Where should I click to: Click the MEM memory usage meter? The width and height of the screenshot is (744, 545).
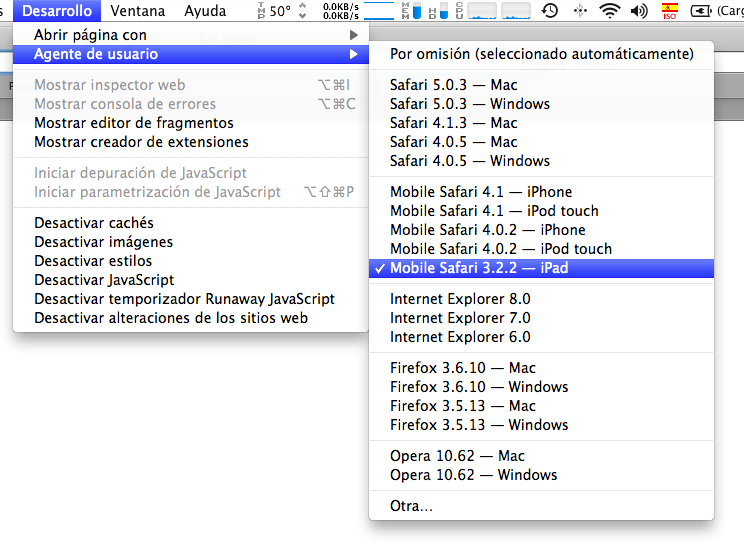[411, 10]
